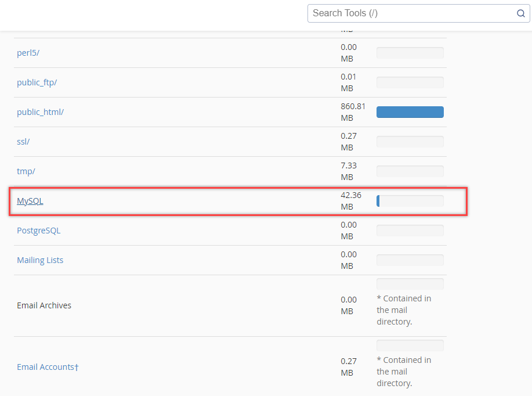Click the search magnifier icon
532x396 pixels.
tap(520, 13)
